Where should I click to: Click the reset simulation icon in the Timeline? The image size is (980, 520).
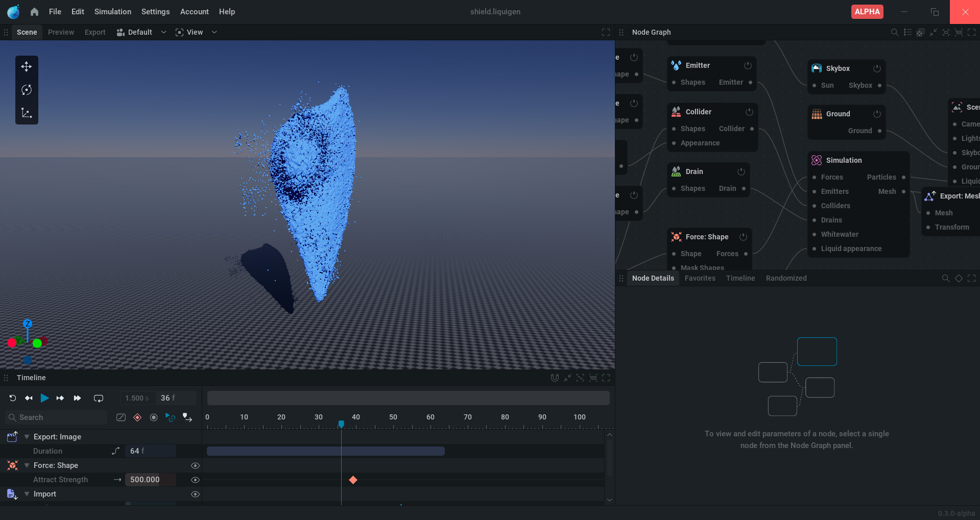point(13,398)
